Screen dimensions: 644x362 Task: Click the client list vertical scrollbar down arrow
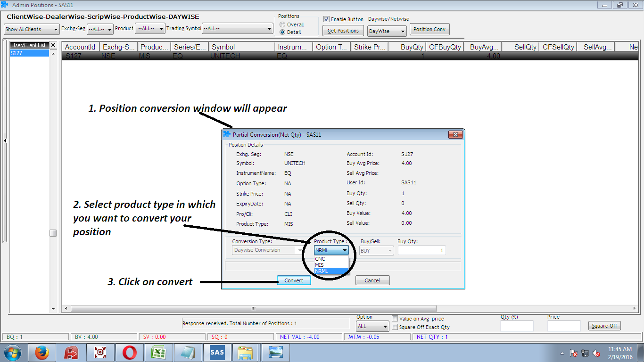click(53, 309)
